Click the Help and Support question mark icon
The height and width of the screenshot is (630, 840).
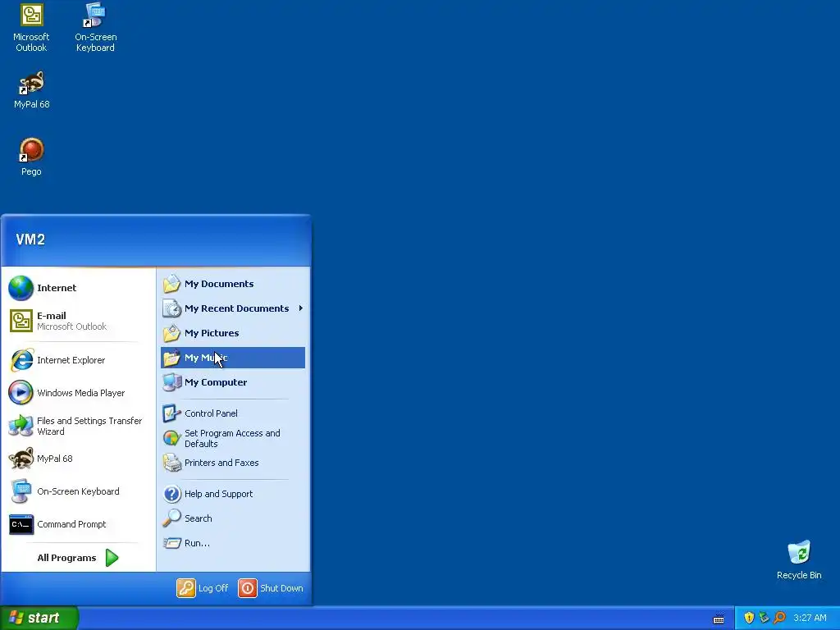click(172, 494)
